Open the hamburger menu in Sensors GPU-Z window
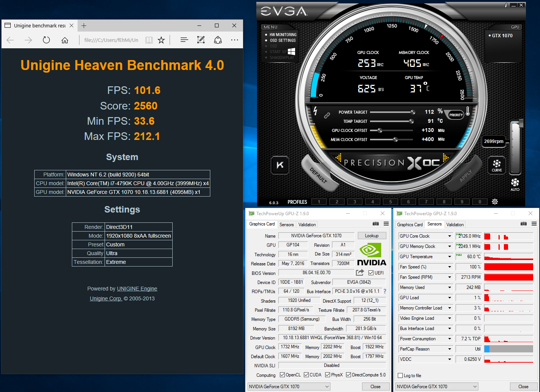540x392 pixels. tap(534, 224)
